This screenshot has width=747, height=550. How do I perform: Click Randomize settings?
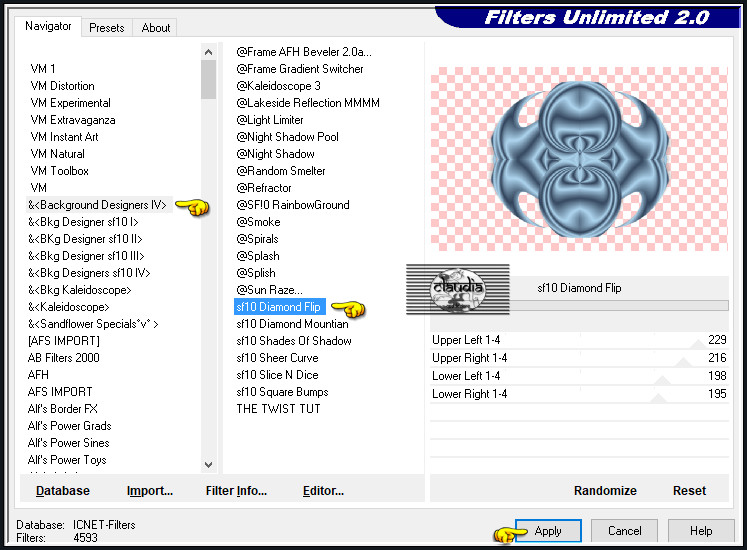coord(605,490)
